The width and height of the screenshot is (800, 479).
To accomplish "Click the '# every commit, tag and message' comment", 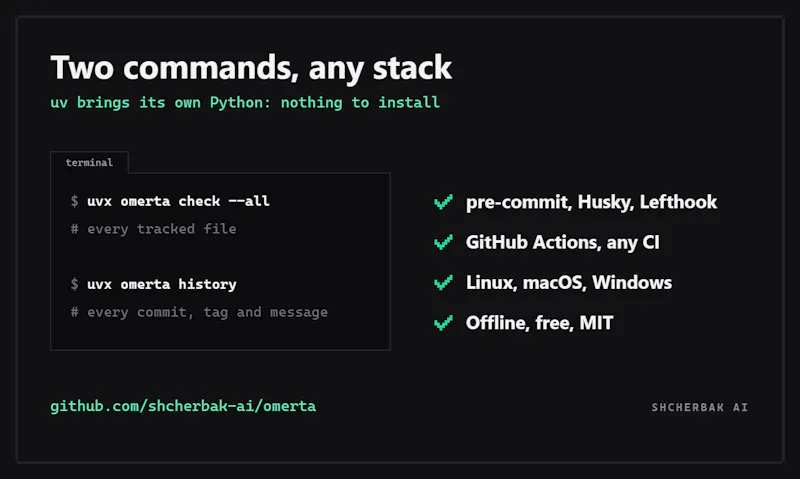I will coord(199,312).
